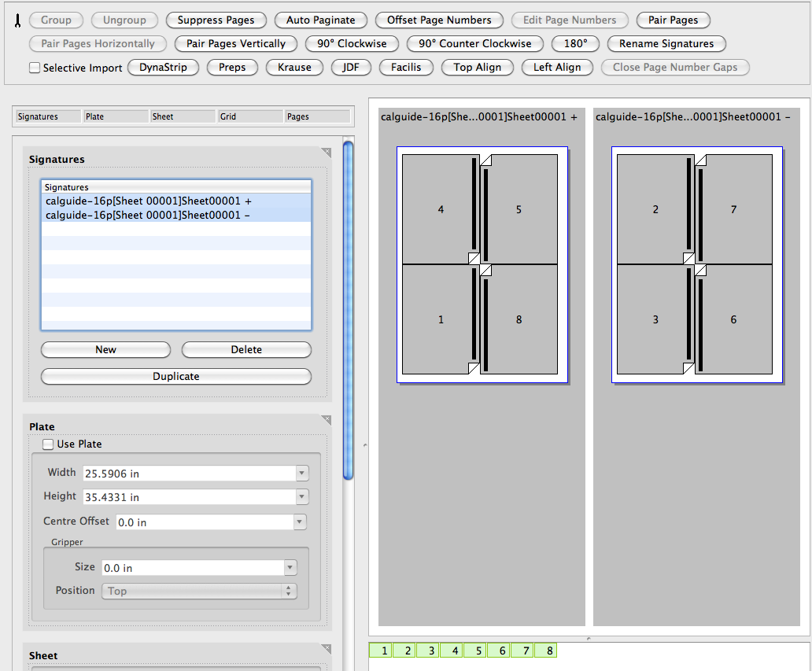Click the Gripper Size input field
Viewport: 812px width, 671px height.
(193, 567)
